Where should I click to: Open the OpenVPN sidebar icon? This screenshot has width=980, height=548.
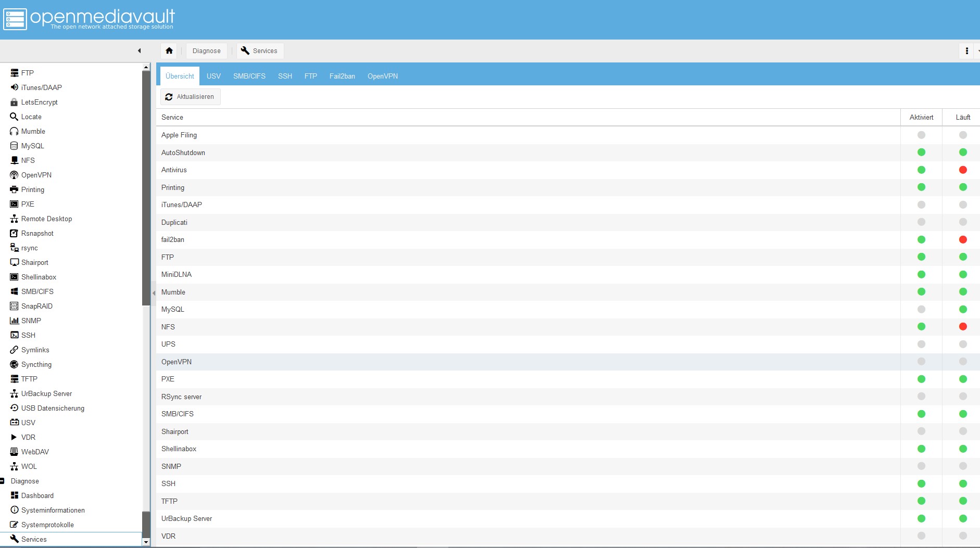(x=15, y=175)
